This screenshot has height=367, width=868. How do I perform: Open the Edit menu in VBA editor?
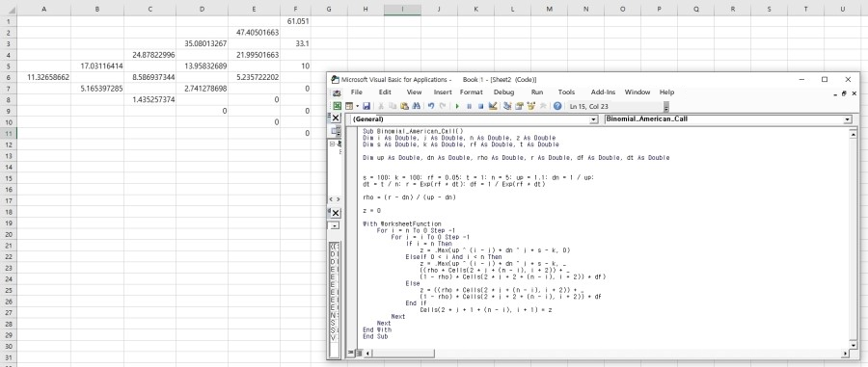click(385, 92)
